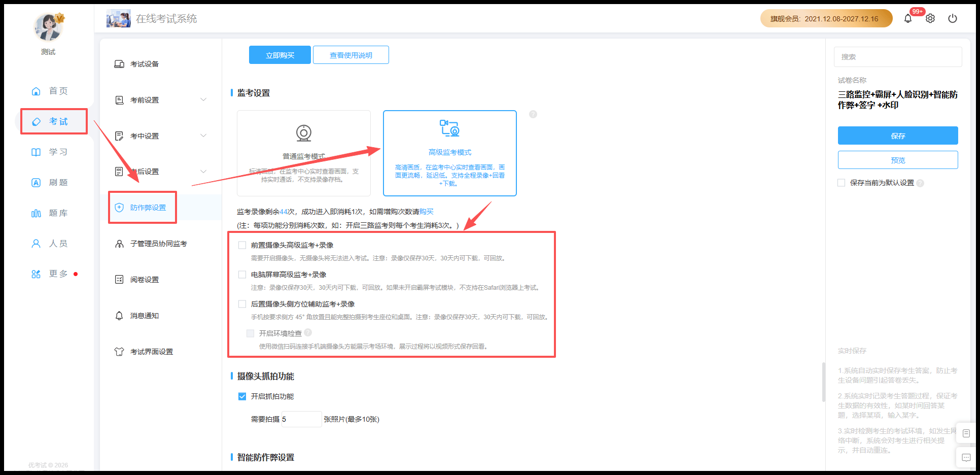Click the 学习 book icon
Screen dimensions: 980x475
point(36,152)
